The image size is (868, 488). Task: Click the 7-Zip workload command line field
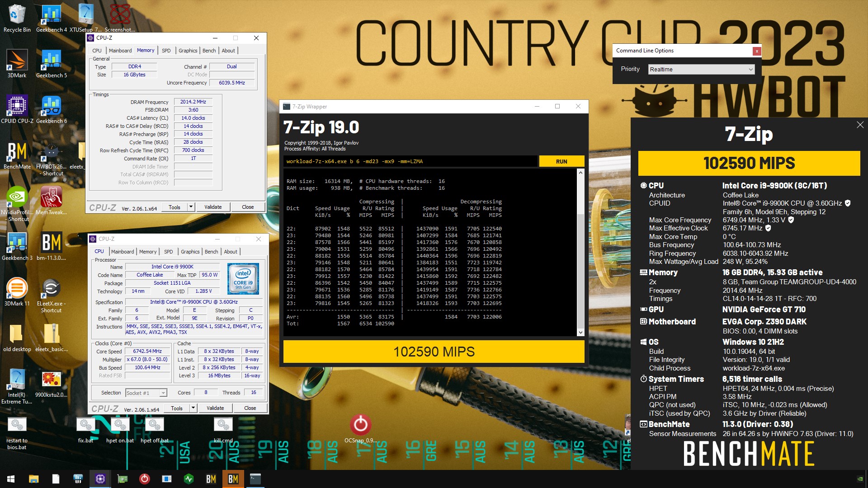410,161
